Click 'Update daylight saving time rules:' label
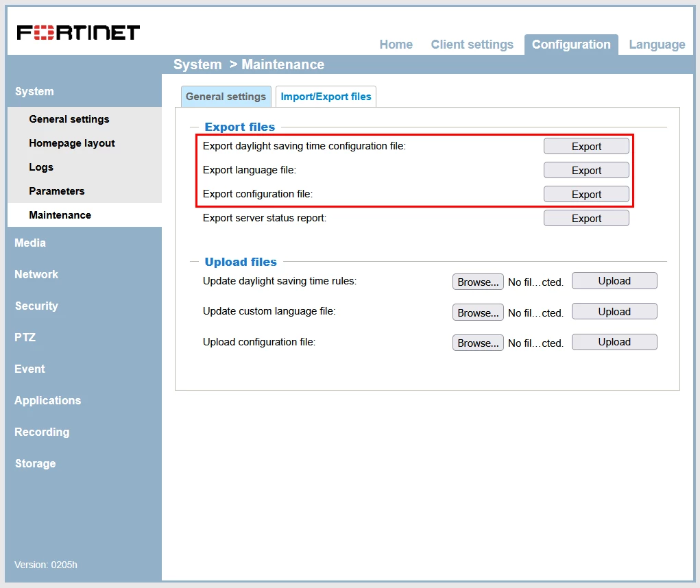This screenshot has height=588, width=700. (280, 281)
